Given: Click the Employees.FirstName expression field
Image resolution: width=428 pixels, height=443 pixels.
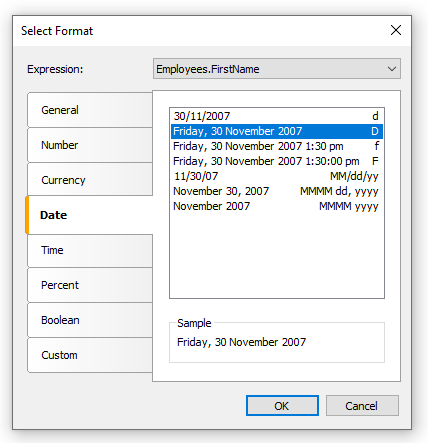Looking at the screenshot, I should coord(277,69).
